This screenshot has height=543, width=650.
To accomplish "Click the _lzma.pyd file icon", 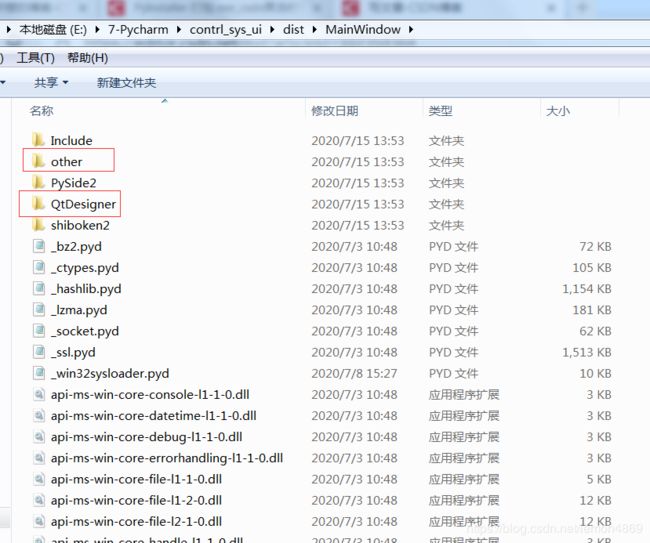I will pyautogui.click(x=39, y=309).
